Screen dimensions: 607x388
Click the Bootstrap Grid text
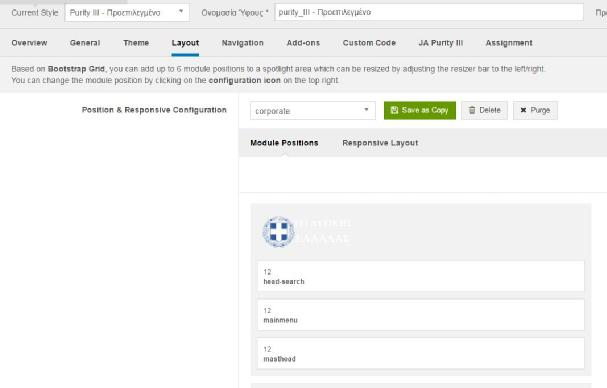tap(76, 69)
